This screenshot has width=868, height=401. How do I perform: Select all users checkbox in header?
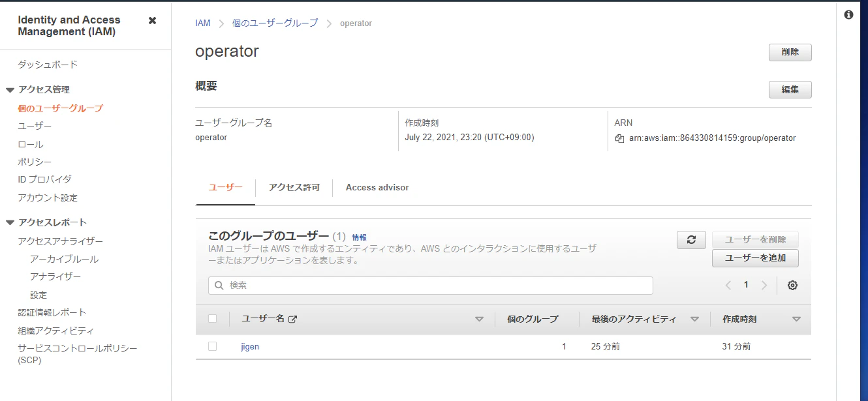pos(212,319)
